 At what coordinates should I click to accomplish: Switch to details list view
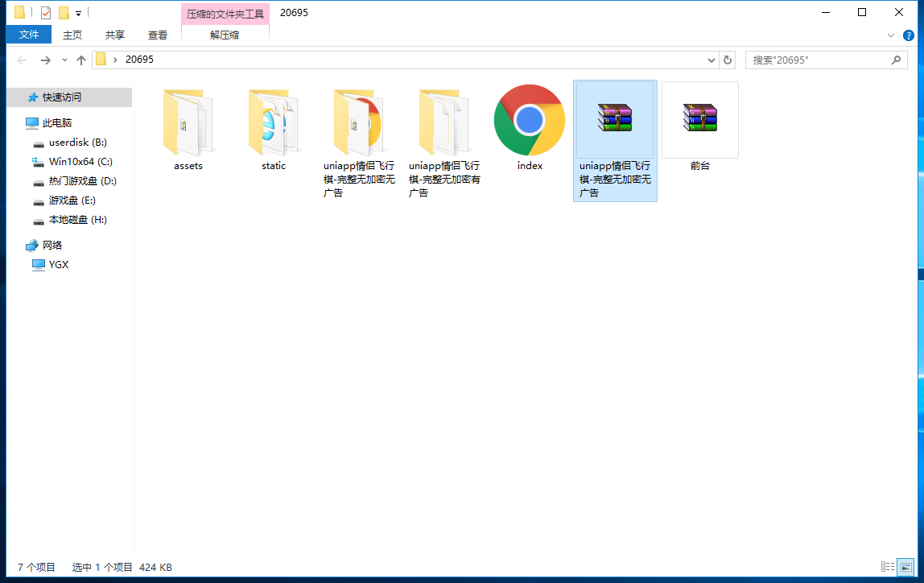click(x=888, y=568)
